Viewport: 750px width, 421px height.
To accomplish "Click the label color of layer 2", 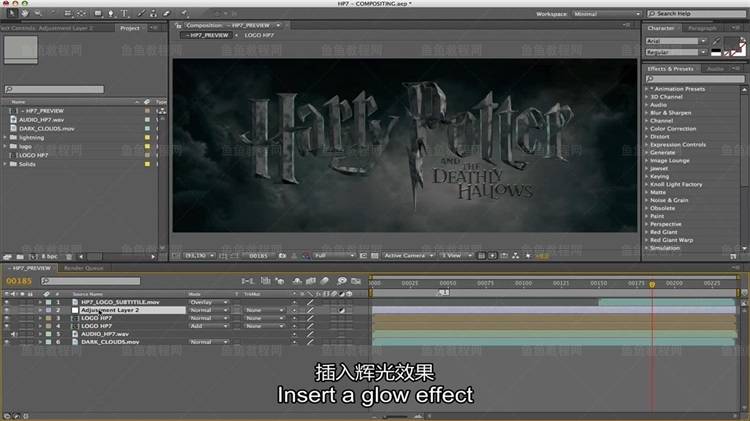I will pyautogui.click(x=48, y=310).
